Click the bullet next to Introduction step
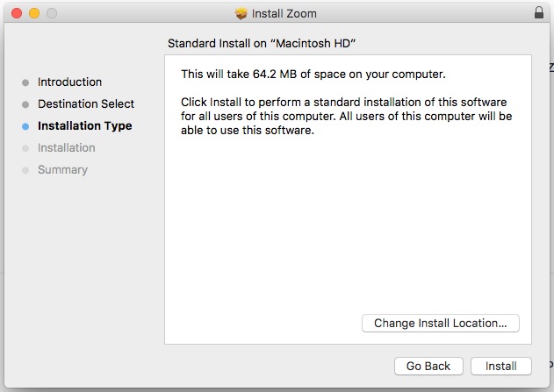 point(25,82)
